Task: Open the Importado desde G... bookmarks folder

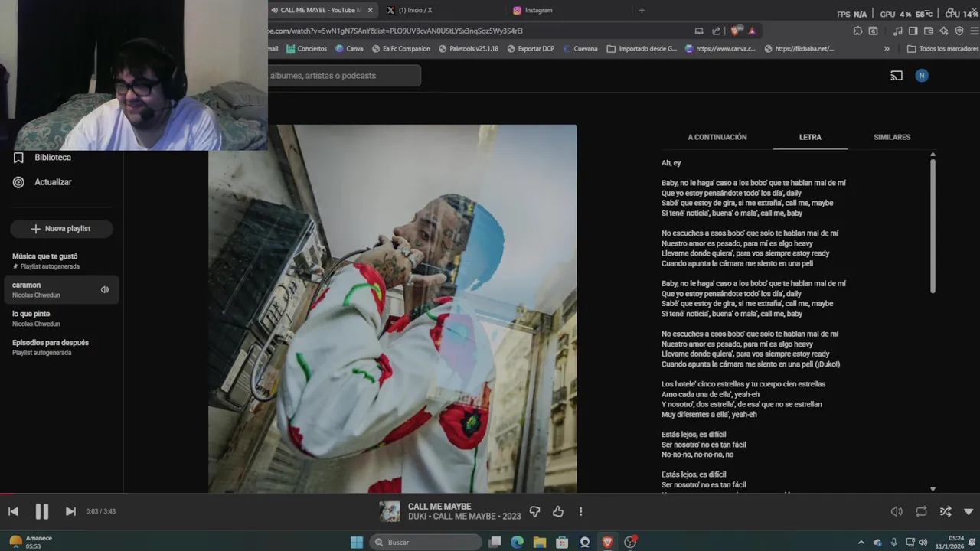Action: (642, 48)
